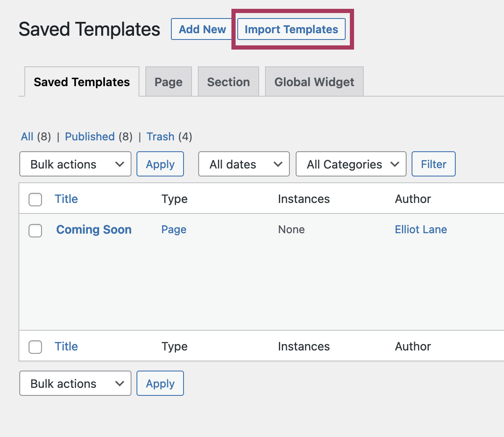This screenshot has height=437, width=504.
Task: Sort templates by Title
Action: click(x=66, y=199)
